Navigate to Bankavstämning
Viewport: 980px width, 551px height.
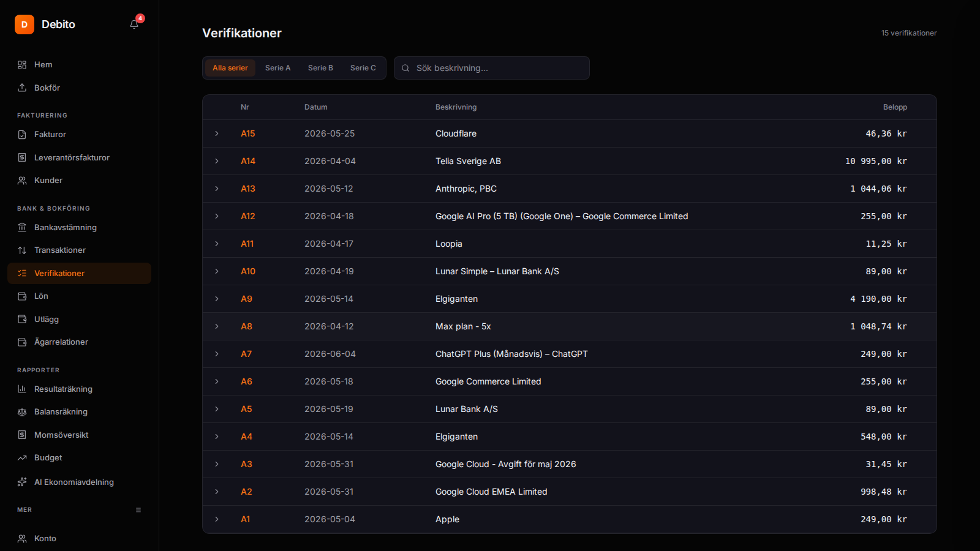79,228
